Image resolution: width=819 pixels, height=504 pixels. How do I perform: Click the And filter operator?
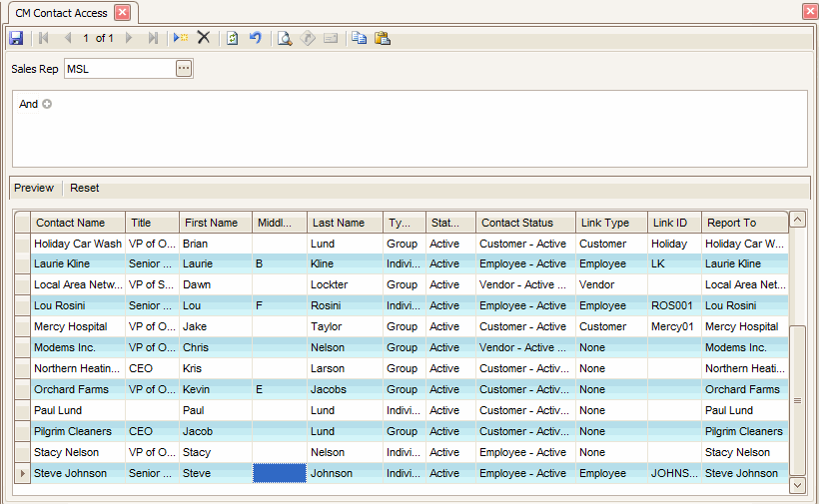coord(28,104)
